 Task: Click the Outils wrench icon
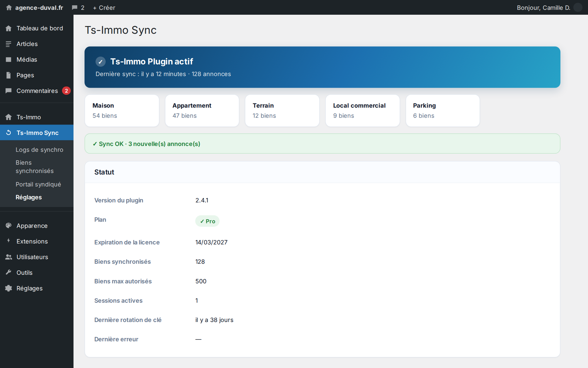(9, 272)
